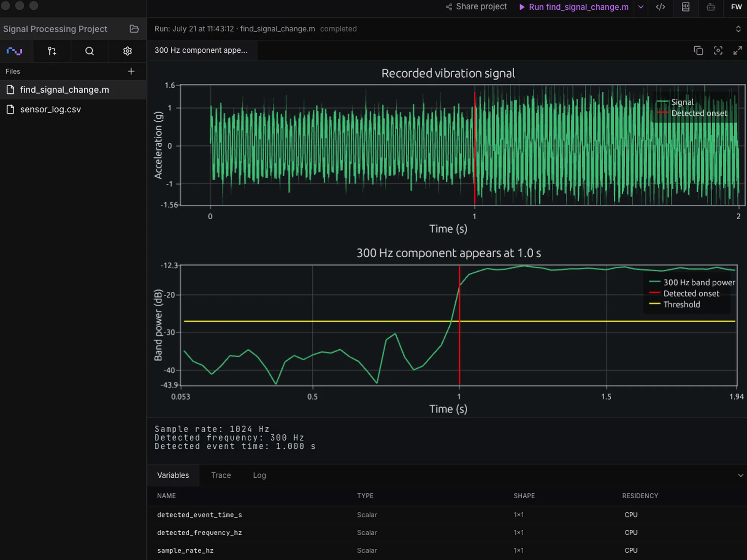Click '300 Hz component appears at 1.0 s' title
The image size is (747, 560).
click(449, 253)
